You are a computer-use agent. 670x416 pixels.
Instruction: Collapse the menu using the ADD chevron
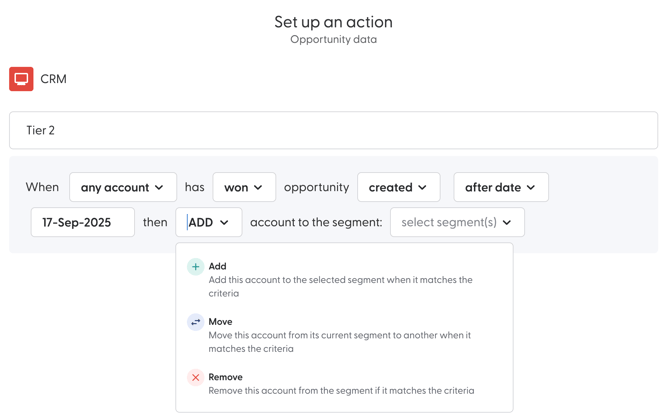point(224,223)
